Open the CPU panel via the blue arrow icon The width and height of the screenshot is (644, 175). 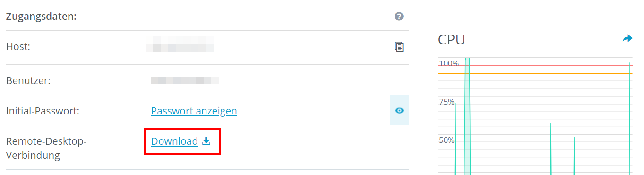click(627, 38)
